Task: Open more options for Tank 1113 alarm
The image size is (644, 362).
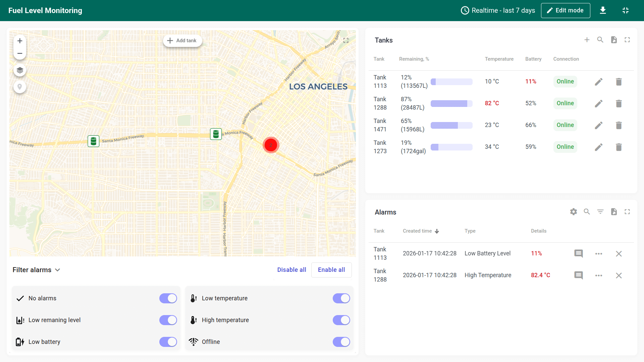Action: [x=599, y=254]
